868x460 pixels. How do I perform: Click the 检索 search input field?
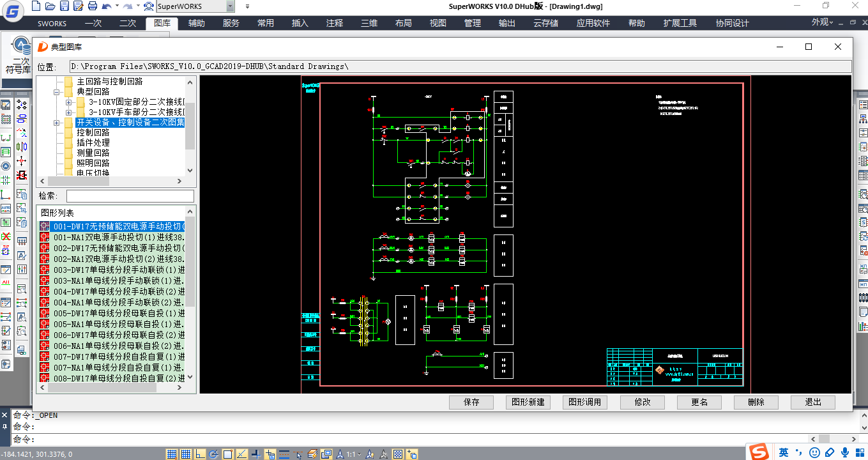[130, 196]
